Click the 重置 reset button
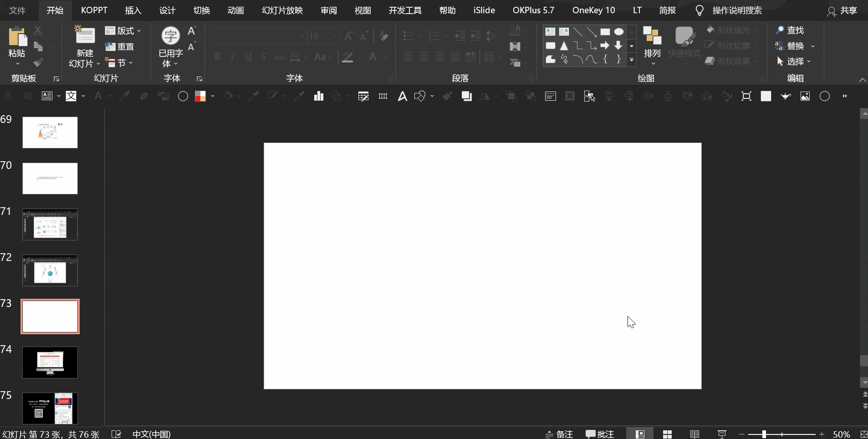The image size is (868, 439). tap(119, 46)
